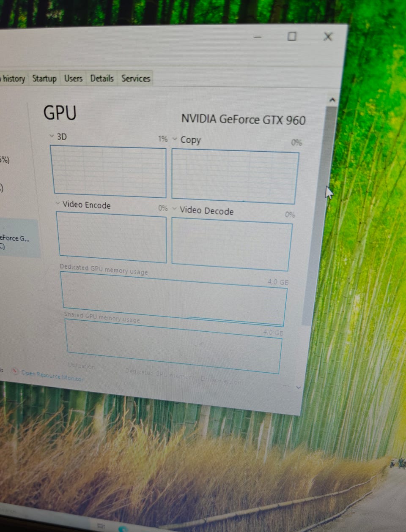Click the Shared GPU memory usage graph

pyautogui.click(x=173, y=347)
